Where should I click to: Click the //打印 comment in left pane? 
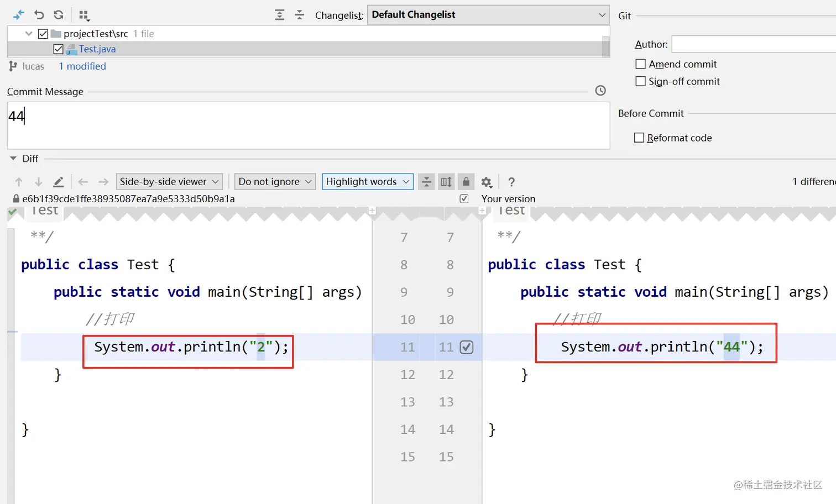pos(110,319)
